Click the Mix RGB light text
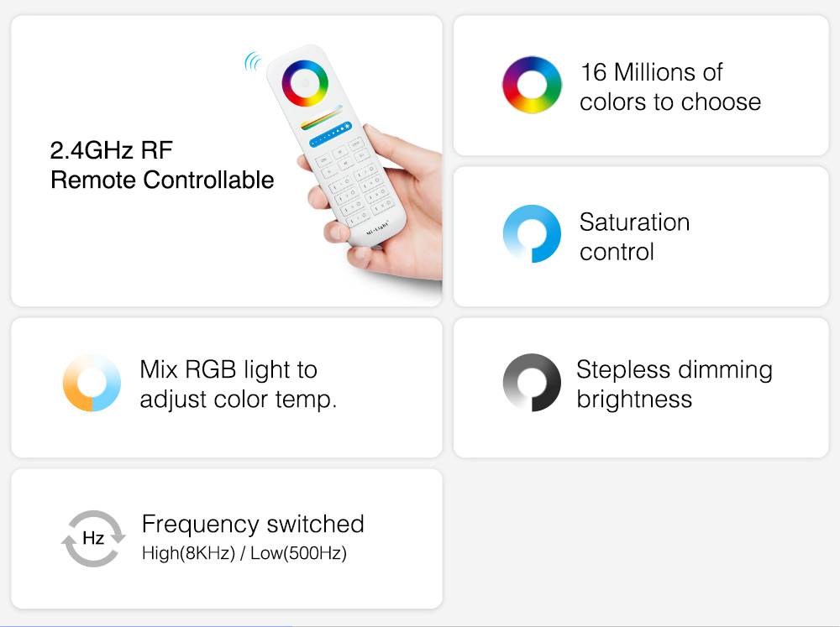 pos(238,384)
